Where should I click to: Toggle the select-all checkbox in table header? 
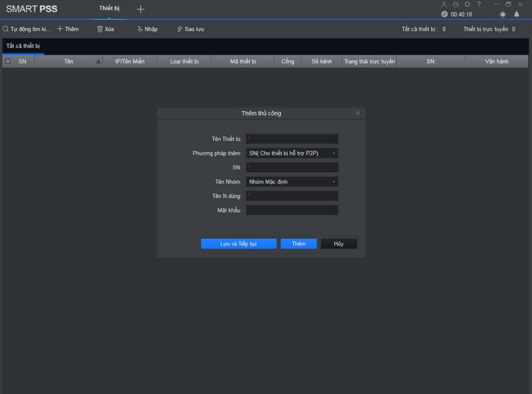pyautogui.click(x=8, y=61)
